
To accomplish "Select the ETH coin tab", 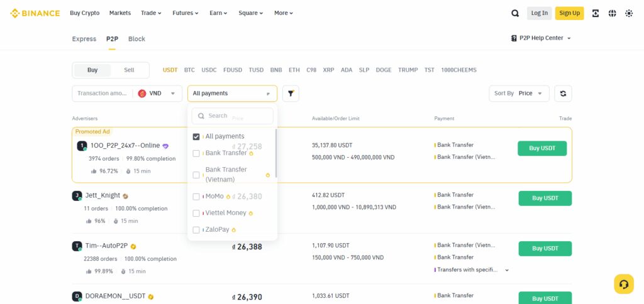I will [294, 70].
